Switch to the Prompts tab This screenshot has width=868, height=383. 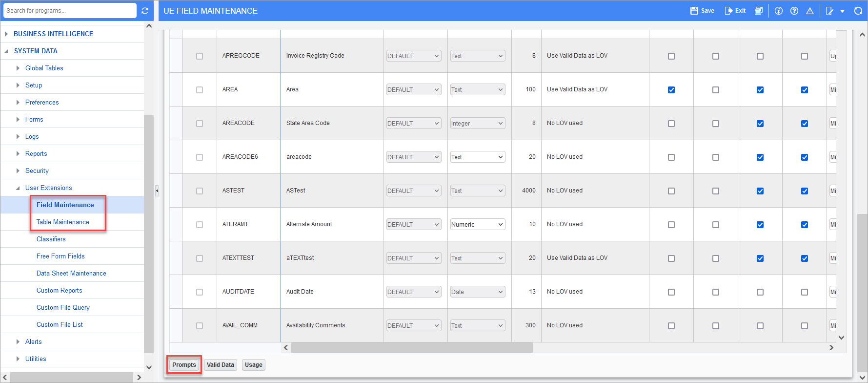coord(184,365)
